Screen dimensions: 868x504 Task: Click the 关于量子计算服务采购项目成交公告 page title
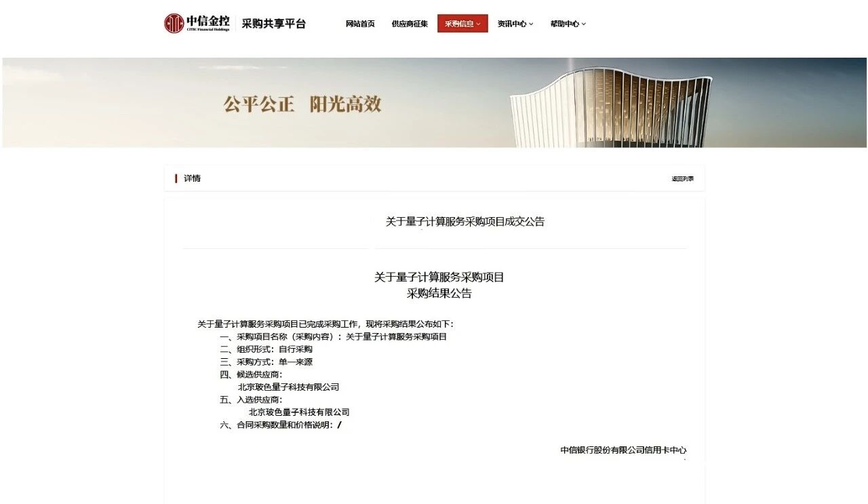465,222
